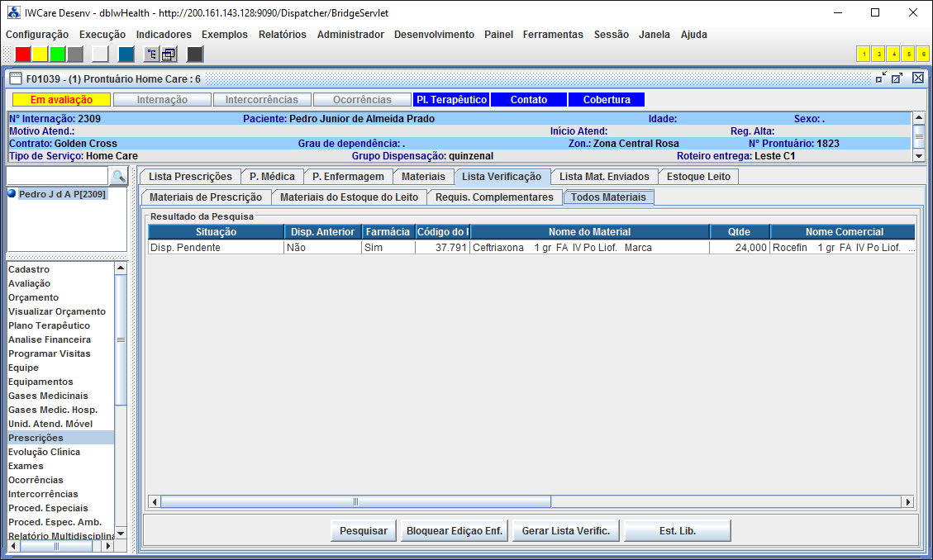Viewport: 933px width, 560px height.
Task: Open the Ferramentas menu
Action: pos(553,35)
